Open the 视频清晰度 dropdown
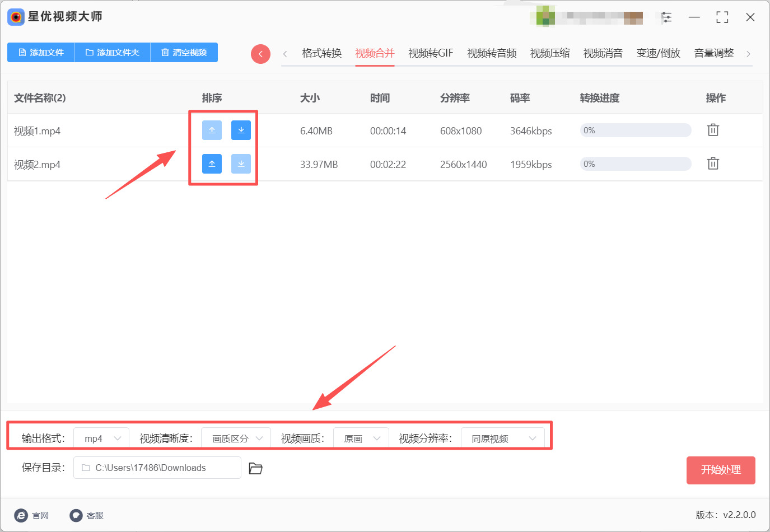Viewport: 770px width, 532px height. coord(236,438)
